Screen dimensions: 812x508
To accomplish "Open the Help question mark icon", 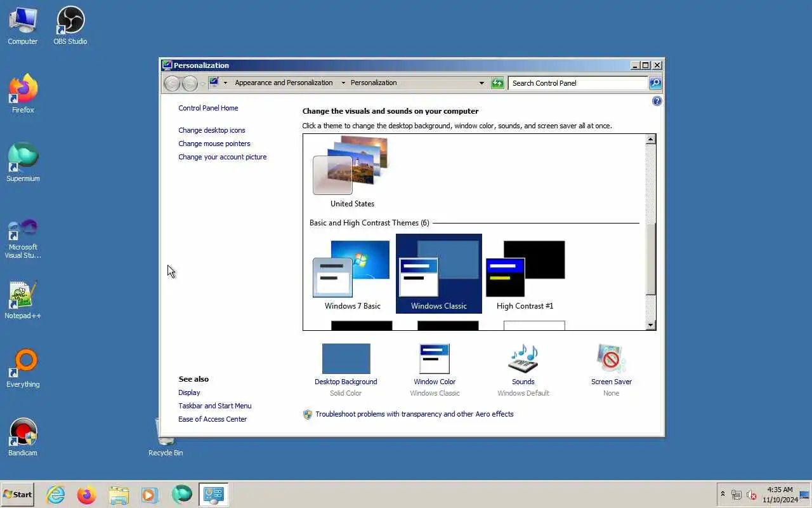I will (x=657, y=101).
